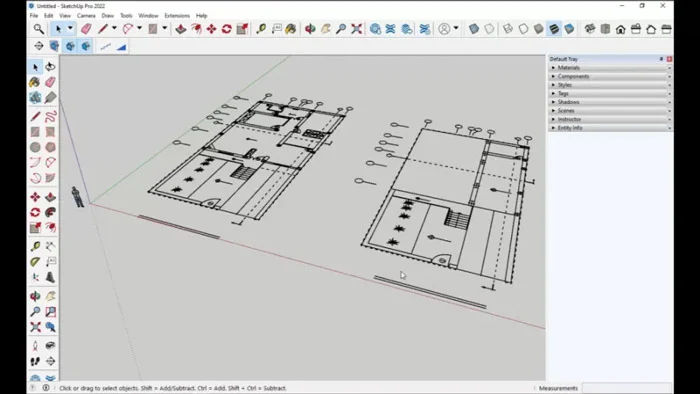Enable Hidden Line face style
Viewport: 700px width, 394px height.
pyautogui.click(x=523, y=29)
